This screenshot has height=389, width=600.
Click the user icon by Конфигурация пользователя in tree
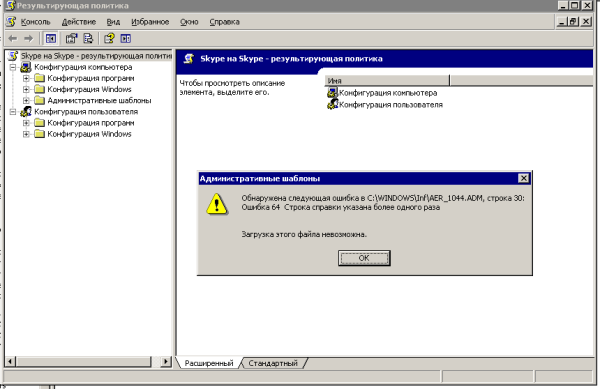tap(26, 112)
